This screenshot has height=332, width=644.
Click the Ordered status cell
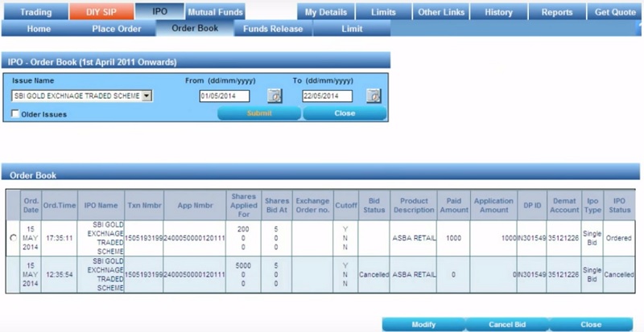coord(619,238)
